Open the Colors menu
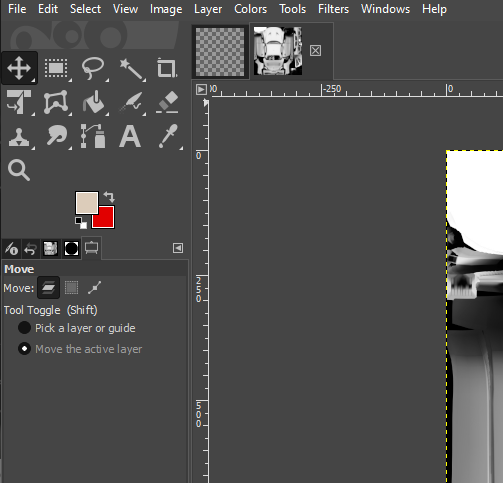 click(x=250, y=9)
